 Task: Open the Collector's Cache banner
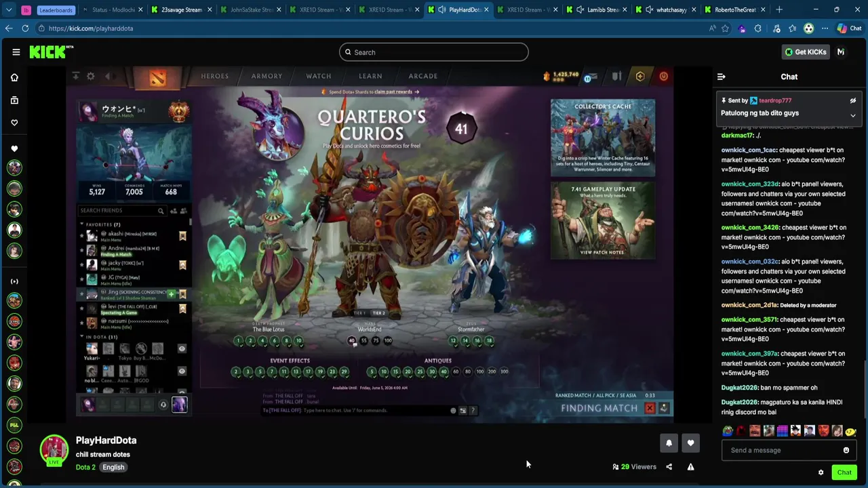point(603,138)
